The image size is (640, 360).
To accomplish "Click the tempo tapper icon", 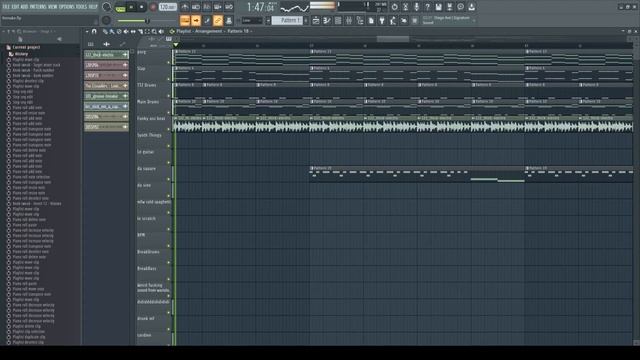I will coord(393,20).
